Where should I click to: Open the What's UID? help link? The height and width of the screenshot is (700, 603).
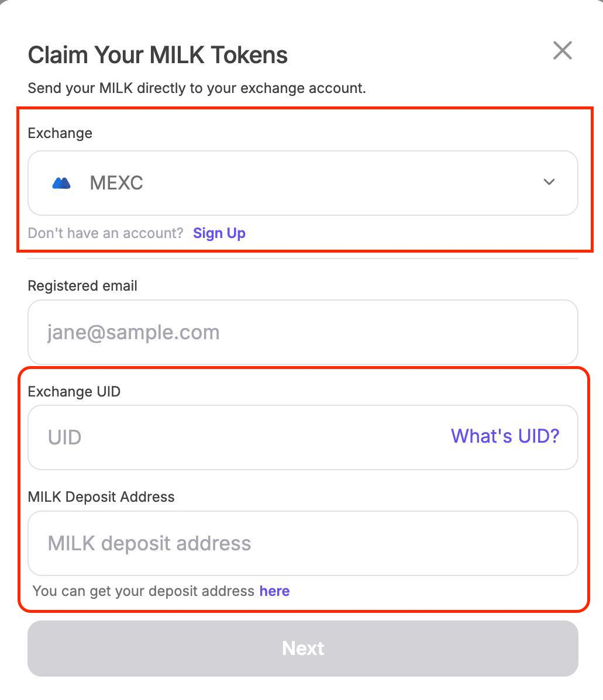(x=505, y=436)
